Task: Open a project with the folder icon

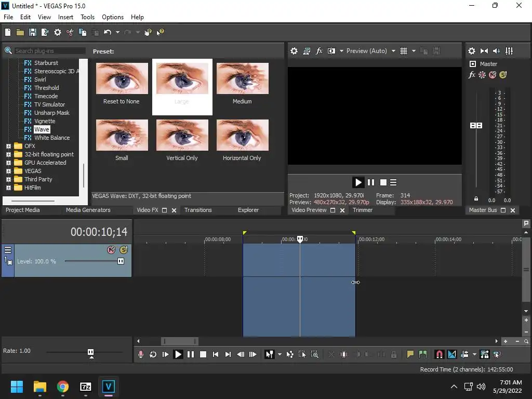Action: [20, 32]
